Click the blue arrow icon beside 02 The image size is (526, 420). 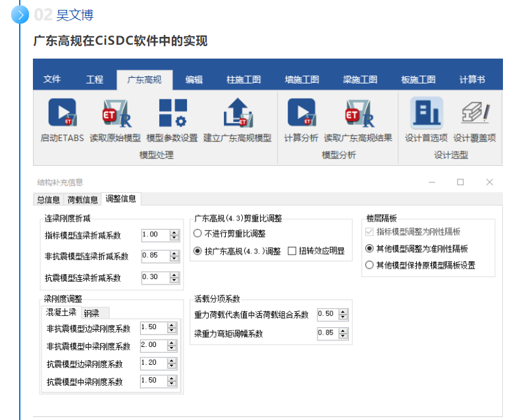click(x=20, y=14)
